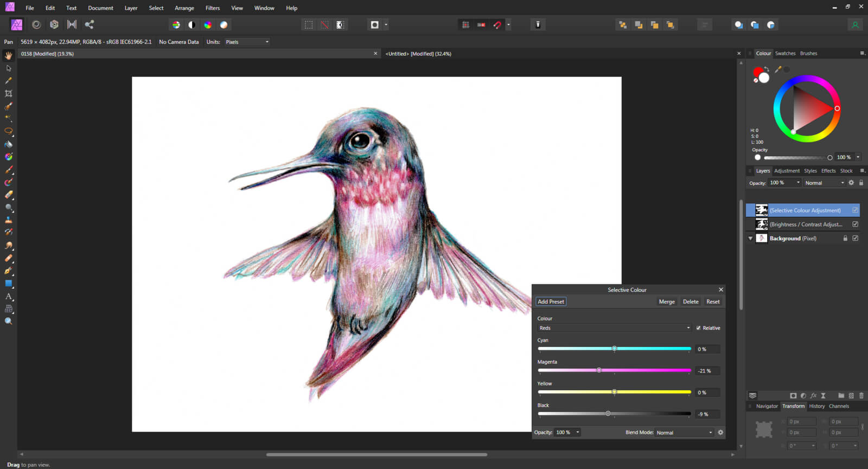Switch to Photo Persona icon in toolbar
868x469 pixels.
[x=17, y=24]
